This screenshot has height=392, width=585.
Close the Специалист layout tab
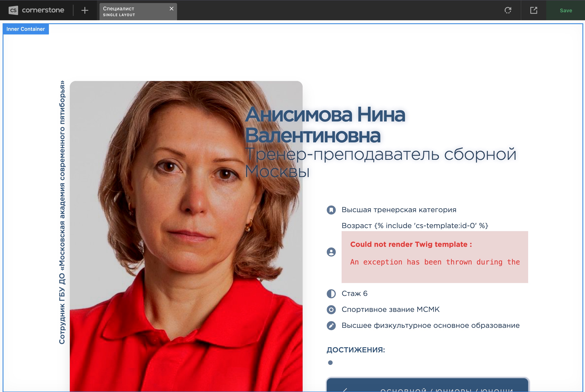(171, 9)
